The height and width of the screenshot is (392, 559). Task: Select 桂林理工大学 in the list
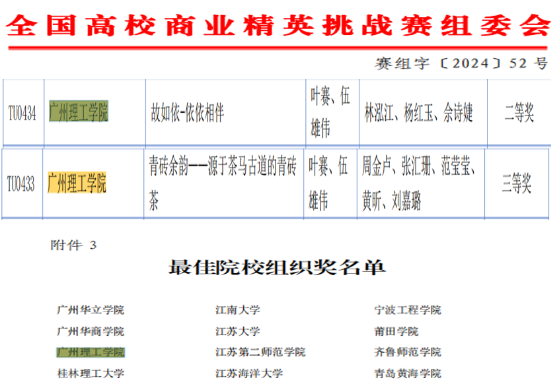tap(91, 374)
